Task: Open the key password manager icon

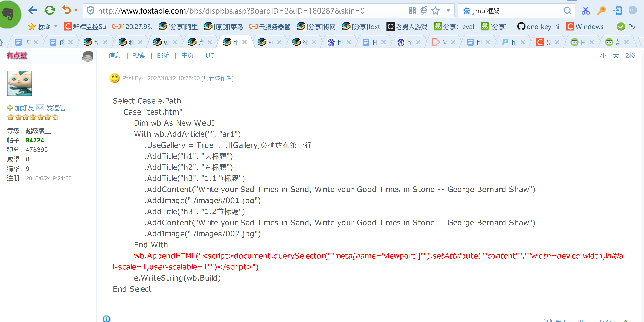Action: coord(601,11)
